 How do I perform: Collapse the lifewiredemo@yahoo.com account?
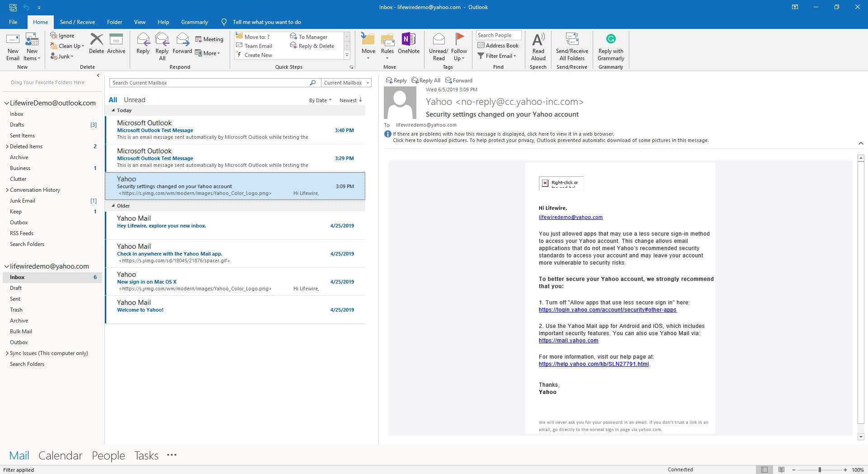[7, 266]
